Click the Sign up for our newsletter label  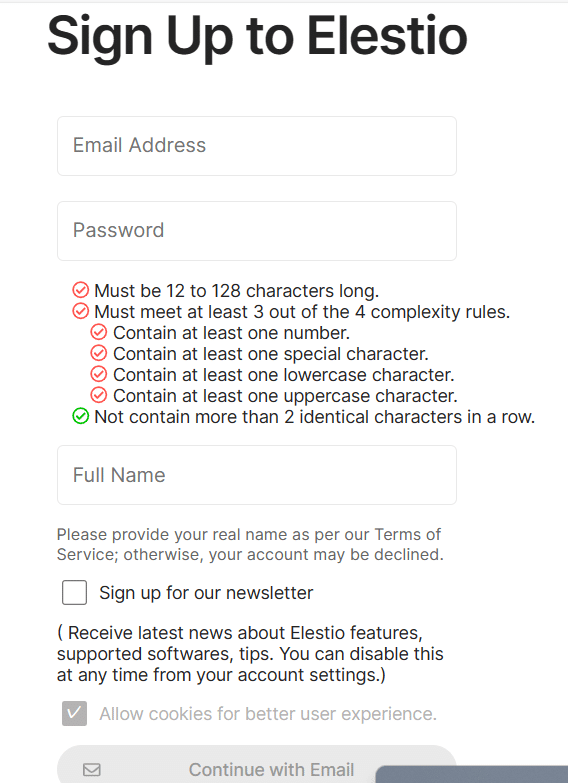(x=206, y=593)
